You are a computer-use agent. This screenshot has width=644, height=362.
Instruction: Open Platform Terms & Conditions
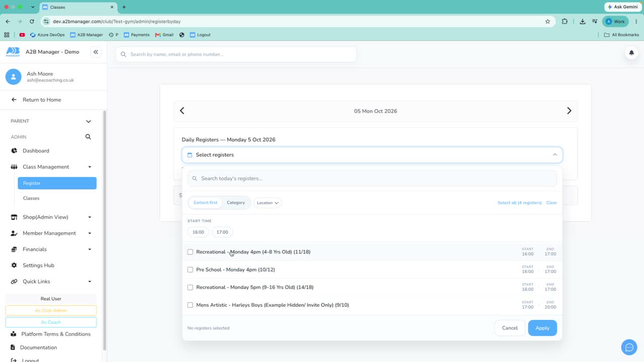click(x=56, y=334)
